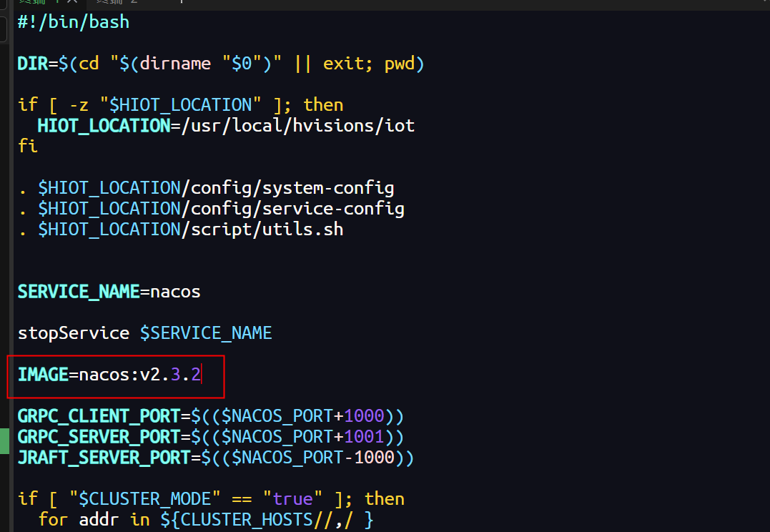Image resolution: width=770 pixels, height=532 pixels.
Task: Click 'pwd' on the DIR line
Action: click(x=399, y=64)
